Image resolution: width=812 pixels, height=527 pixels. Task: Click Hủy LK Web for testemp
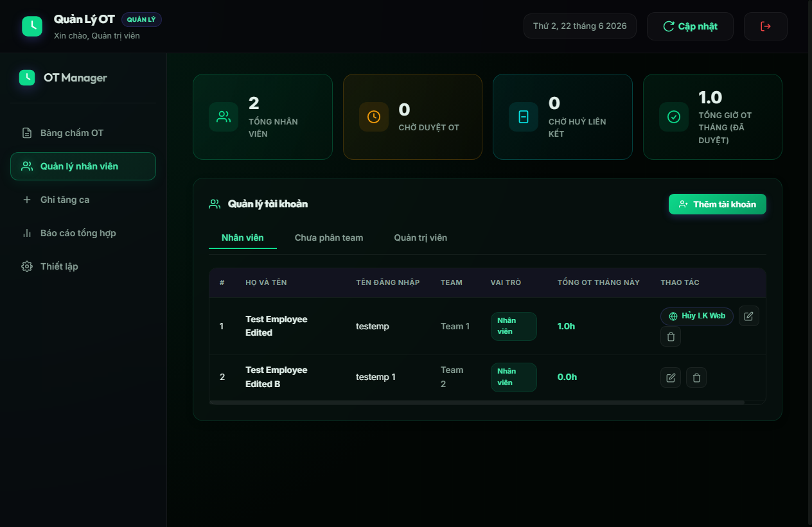click(697, 316)
